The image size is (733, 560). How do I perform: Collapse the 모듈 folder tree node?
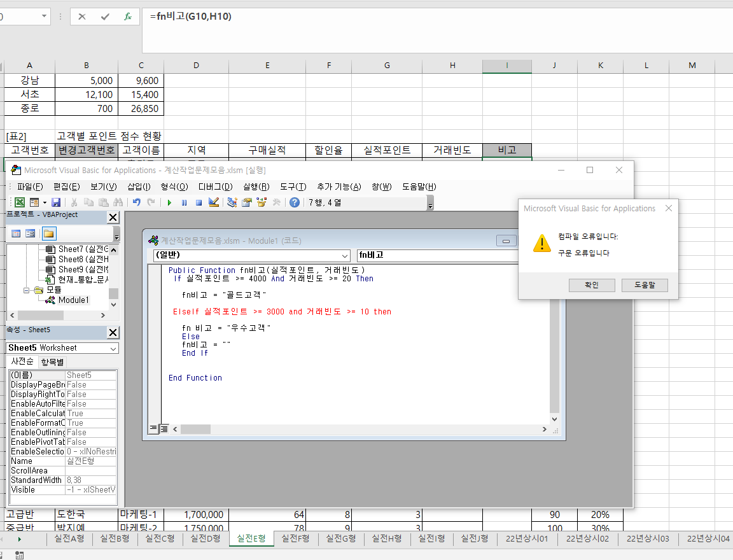click(x=27, y=290)
